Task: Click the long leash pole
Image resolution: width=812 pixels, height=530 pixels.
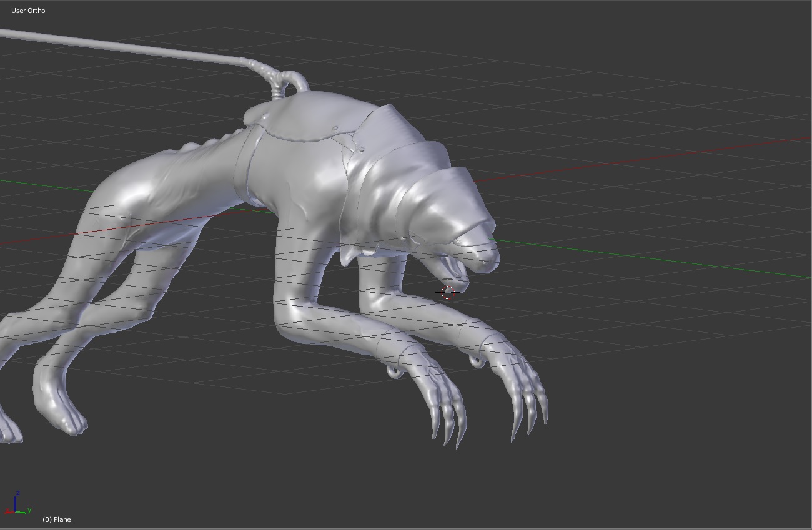Action: [x=125, y=45]
